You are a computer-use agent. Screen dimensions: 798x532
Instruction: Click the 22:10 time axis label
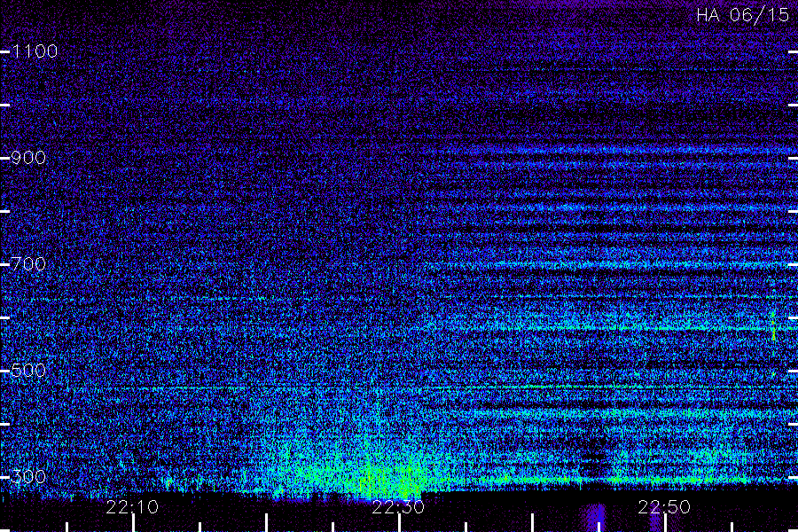pos(132,507)
